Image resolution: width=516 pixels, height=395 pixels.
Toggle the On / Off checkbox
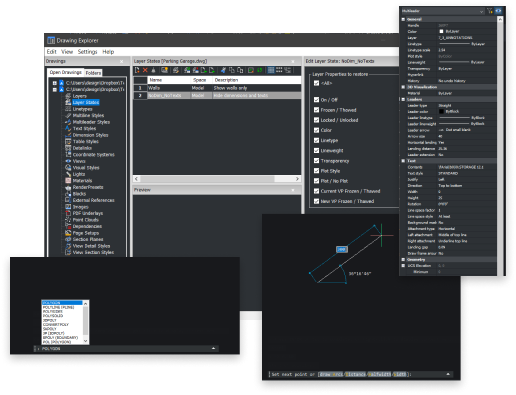point(316,100)
